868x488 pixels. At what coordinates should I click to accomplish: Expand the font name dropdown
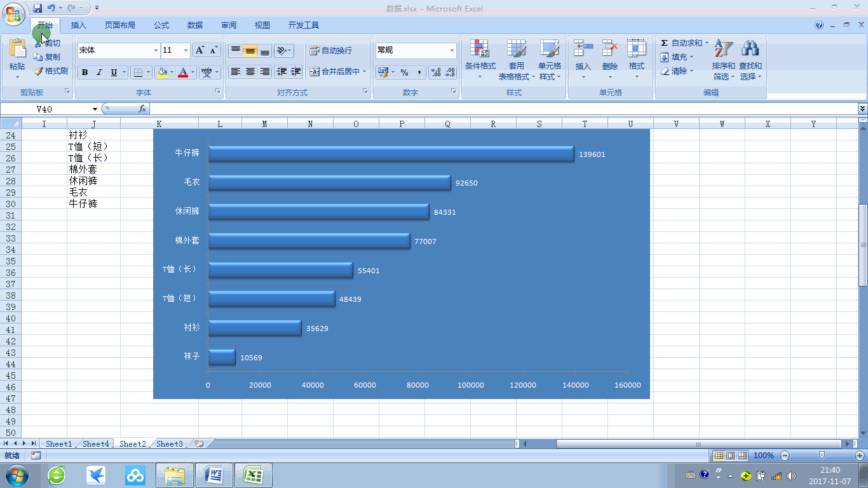click(x=156, y=51)
